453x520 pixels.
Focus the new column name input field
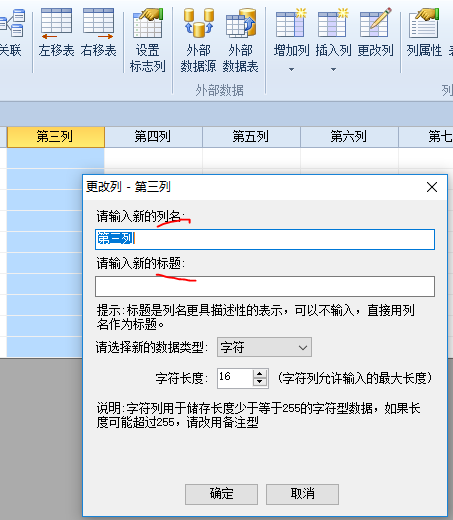point(265,239)
